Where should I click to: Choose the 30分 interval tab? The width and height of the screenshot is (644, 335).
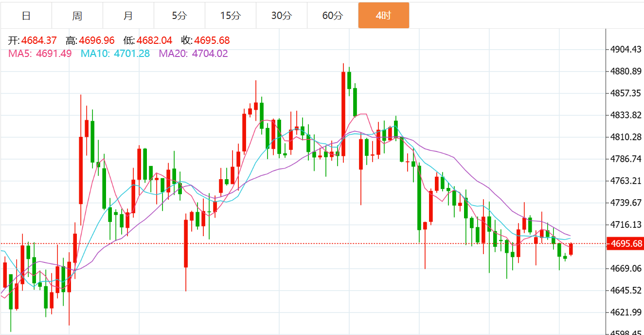(x=282, y=16)
